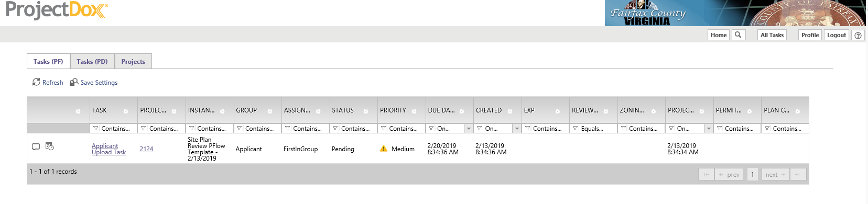Click the All Tasks button

772,35
